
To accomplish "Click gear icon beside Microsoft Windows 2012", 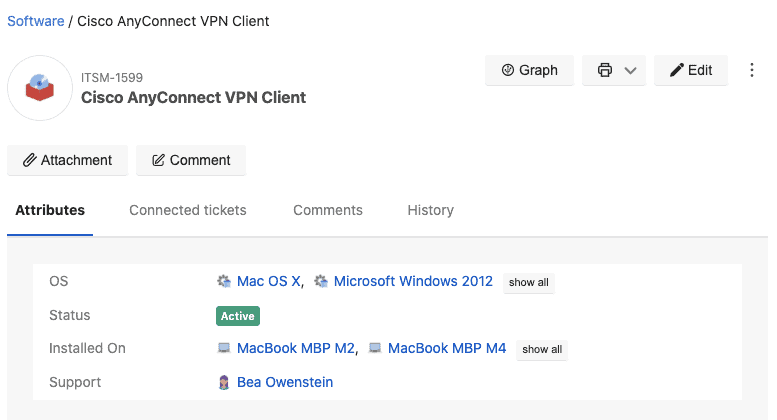I will point(321,281).
